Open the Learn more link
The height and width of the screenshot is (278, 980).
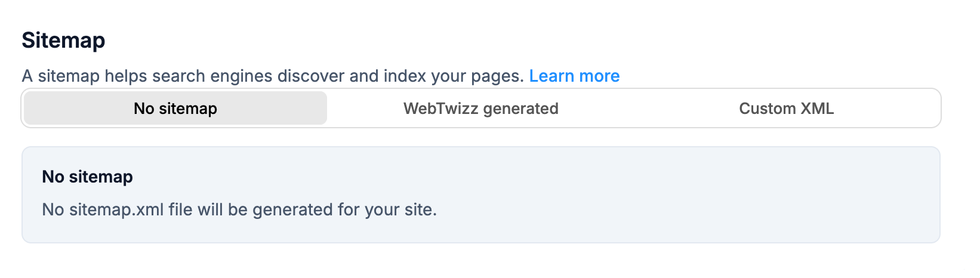pyautogui.click(x=574, y=76)
